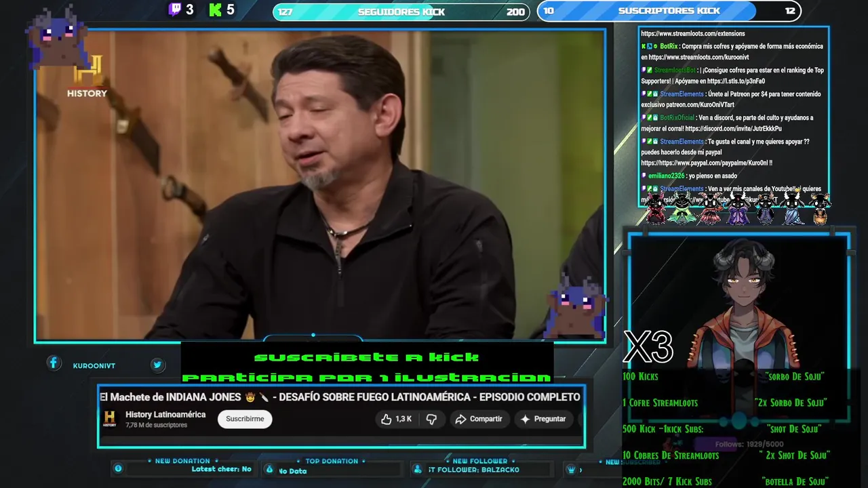
Task: Open the discord.com/invite link in chat
Action: tap(733, 129)
